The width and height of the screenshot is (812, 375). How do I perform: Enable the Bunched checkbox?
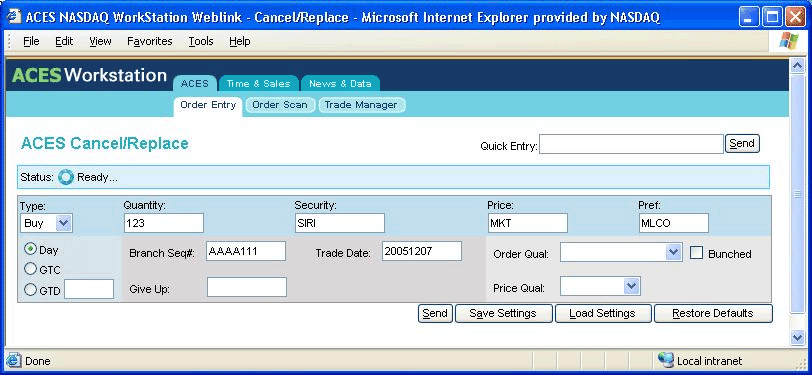(x=697, y=253)
